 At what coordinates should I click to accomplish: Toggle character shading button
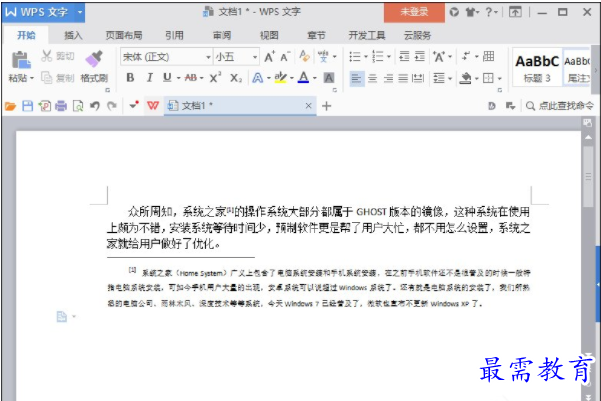coord(329,78)
